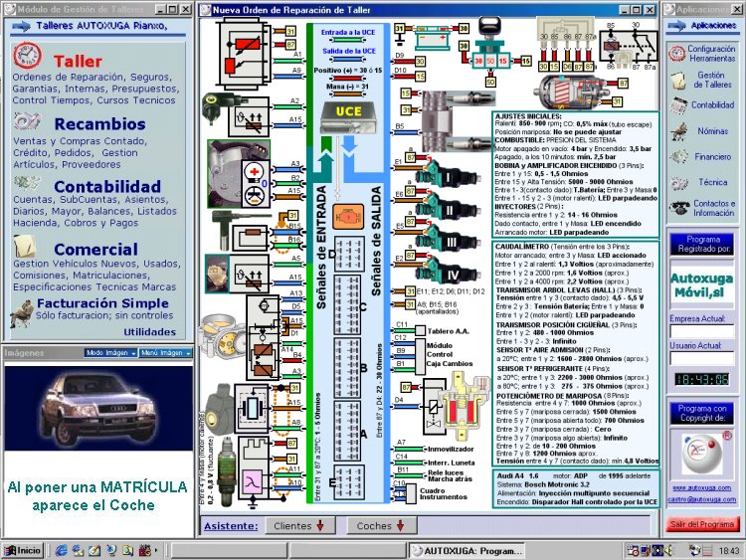Click connector block A in UCE
Viewport: 746px width, 560px height.
(x=347, y=431)
